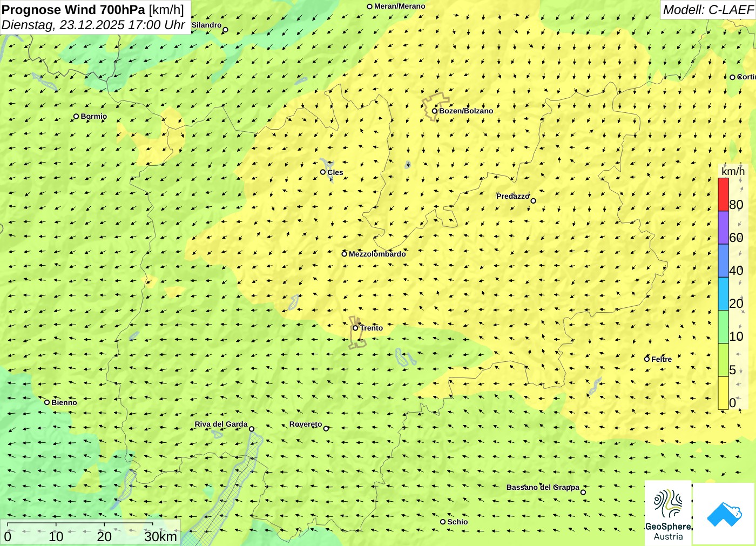The image size is (756, 546).
Task: Click the 'Bassano del Grappa' label
Action: (x=543, y=487)
